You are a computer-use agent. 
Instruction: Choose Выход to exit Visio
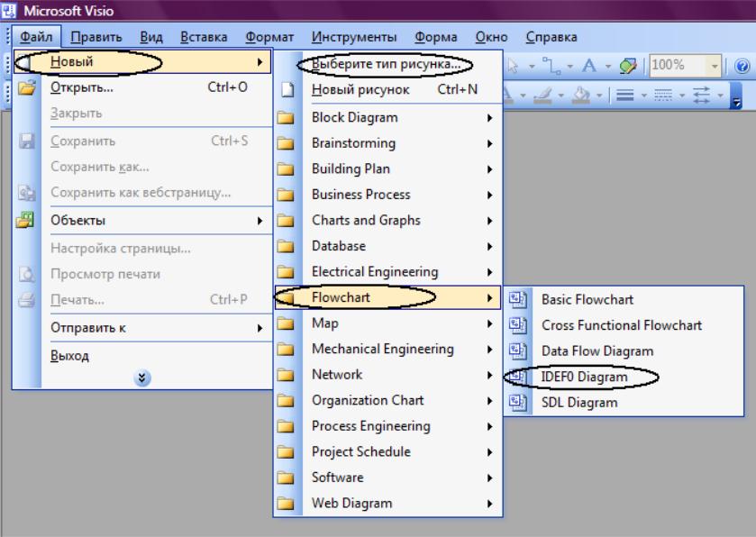pos(142,356)
